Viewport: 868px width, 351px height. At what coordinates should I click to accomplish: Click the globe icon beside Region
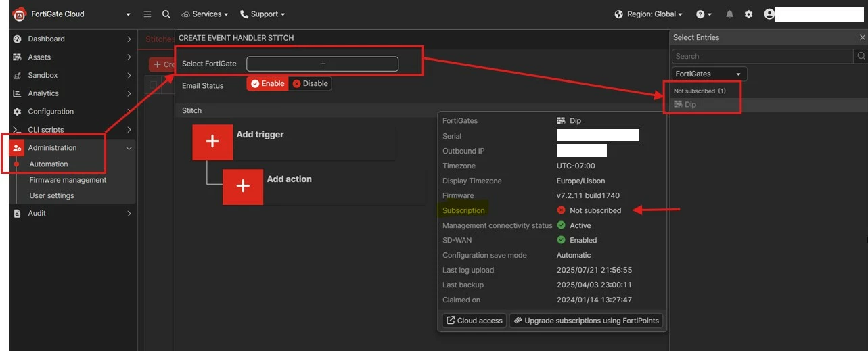[x=619, y=14]
